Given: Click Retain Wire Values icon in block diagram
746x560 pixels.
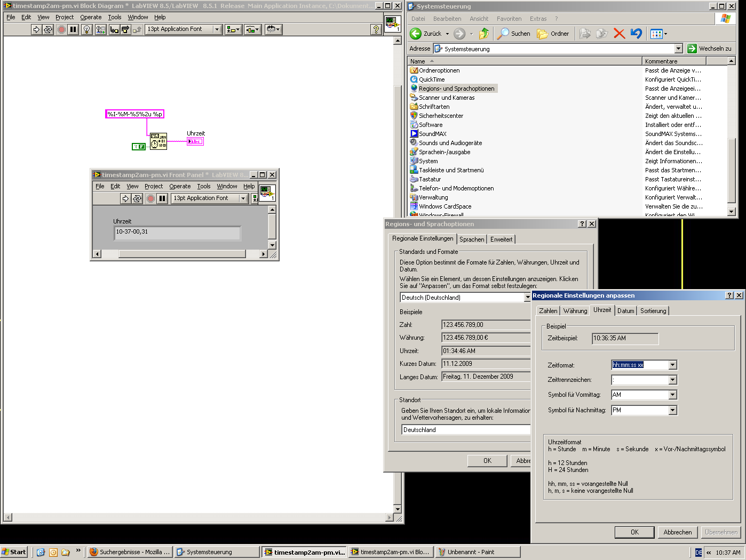Looking at the screenshot, I should 100,30.
